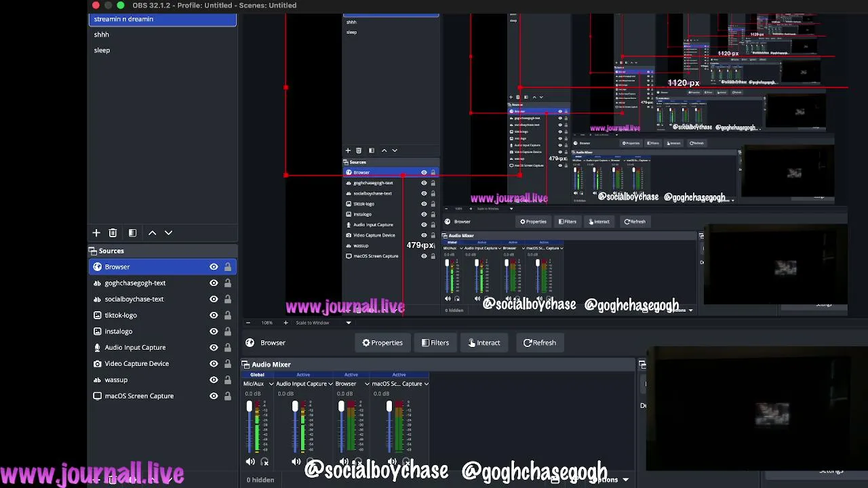Open scene filters icon in the scenes toolbar
The height and width of the screenshot is (488, 868).
tap(132, 232)
